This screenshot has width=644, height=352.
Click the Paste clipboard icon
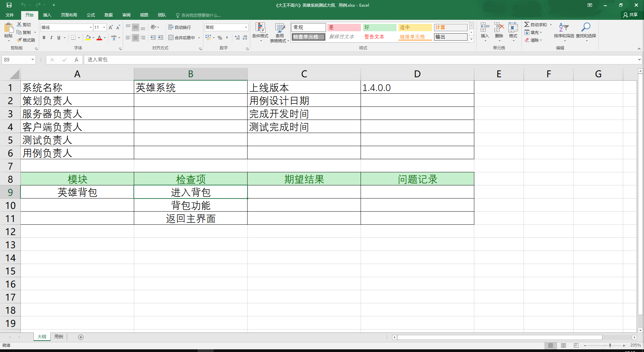[8, 28]
